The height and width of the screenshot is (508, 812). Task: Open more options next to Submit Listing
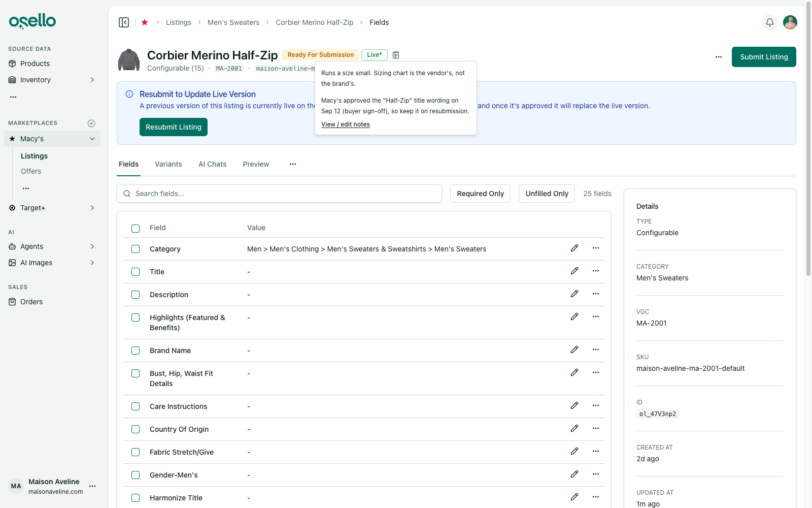[x=719, y=57]
